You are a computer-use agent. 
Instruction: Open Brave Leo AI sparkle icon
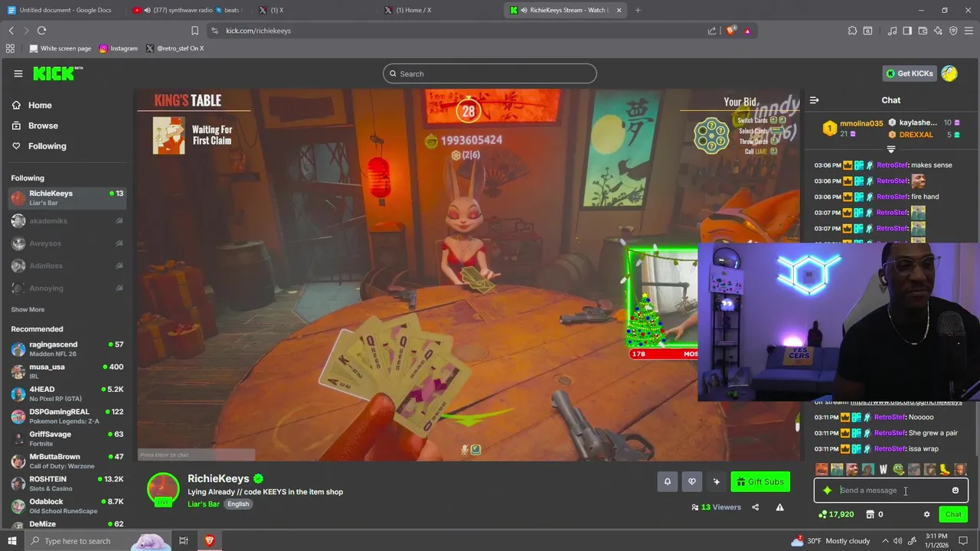938,31
